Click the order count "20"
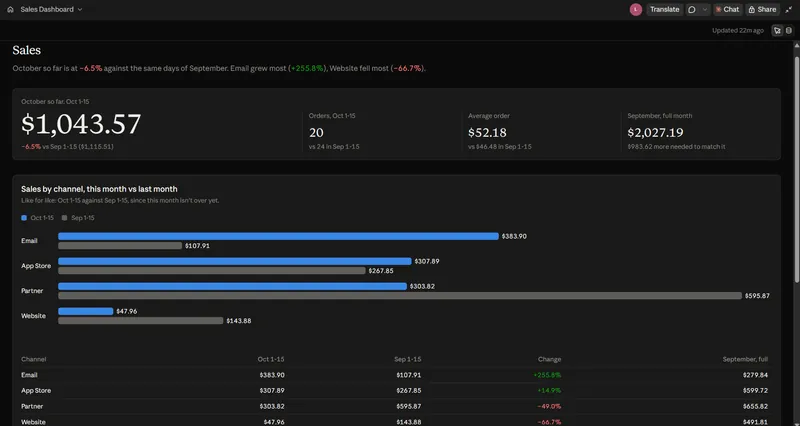800x426 pixels. (316, 133)
